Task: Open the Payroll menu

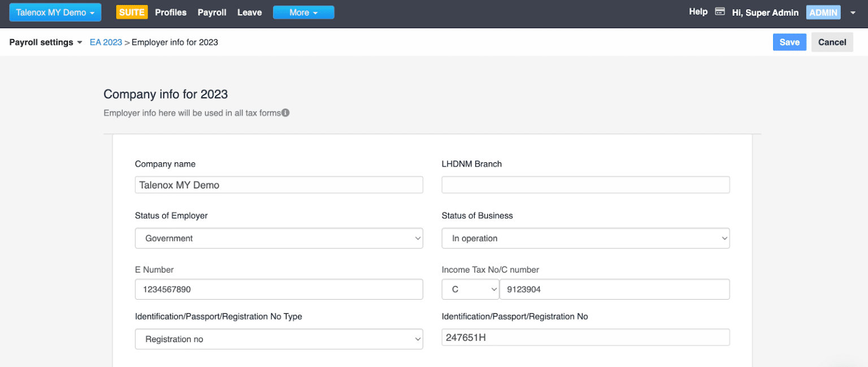Action: [x=212, y=12]
